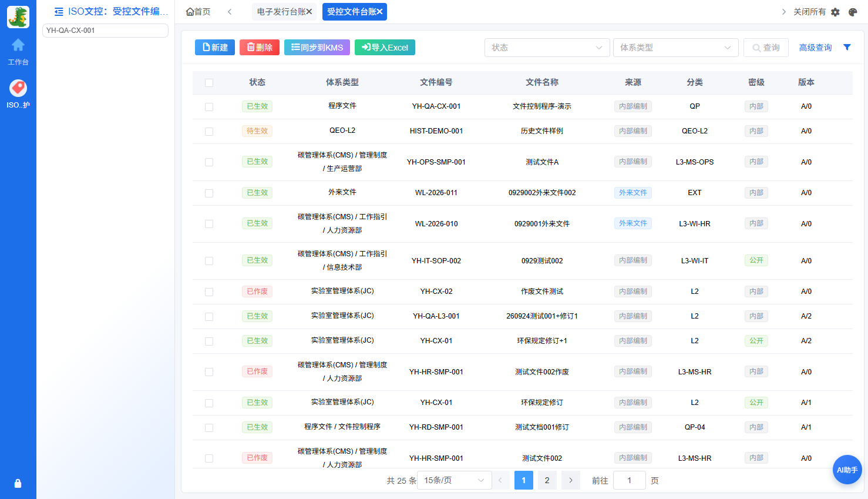Check the row for HIST-DEMO-001
868x499 pixels.
(209, 132)
